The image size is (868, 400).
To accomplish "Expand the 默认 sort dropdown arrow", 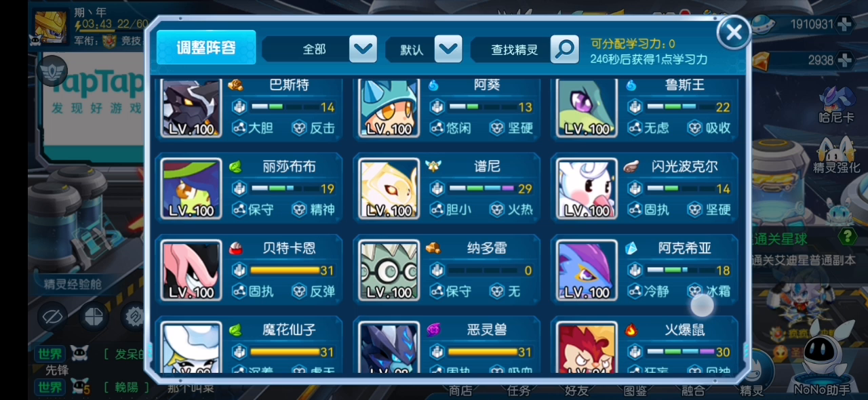I will [448, 49].
